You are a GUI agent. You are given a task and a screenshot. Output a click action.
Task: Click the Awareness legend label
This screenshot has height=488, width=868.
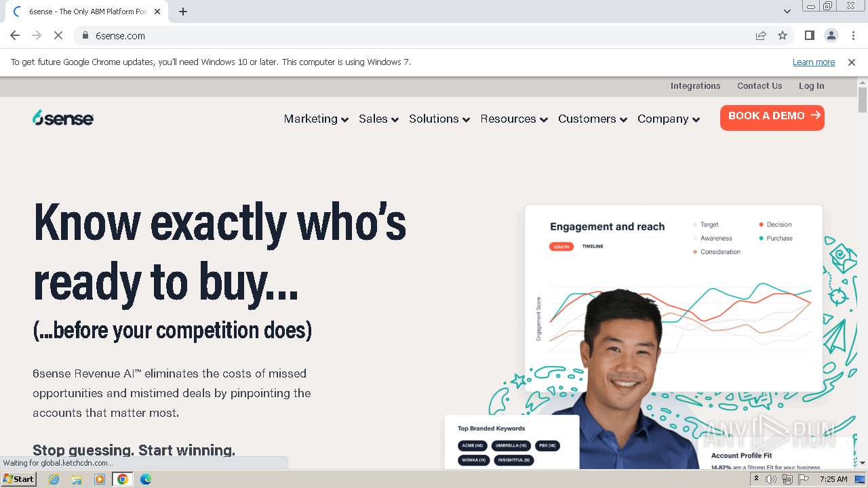point(716,238)
